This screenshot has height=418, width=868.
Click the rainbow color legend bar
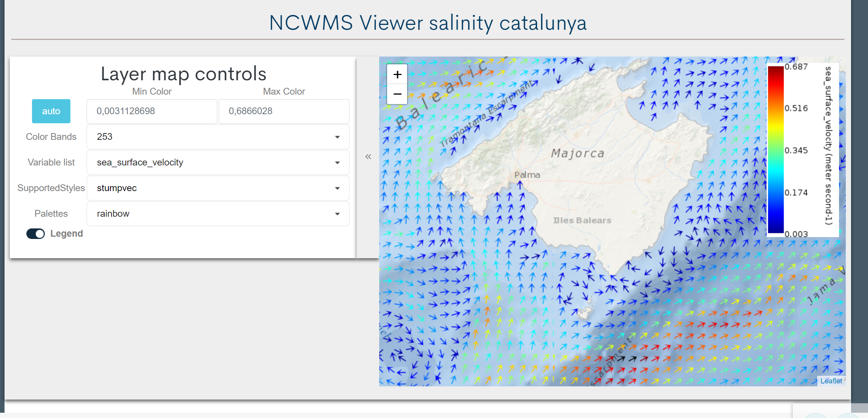776,150
